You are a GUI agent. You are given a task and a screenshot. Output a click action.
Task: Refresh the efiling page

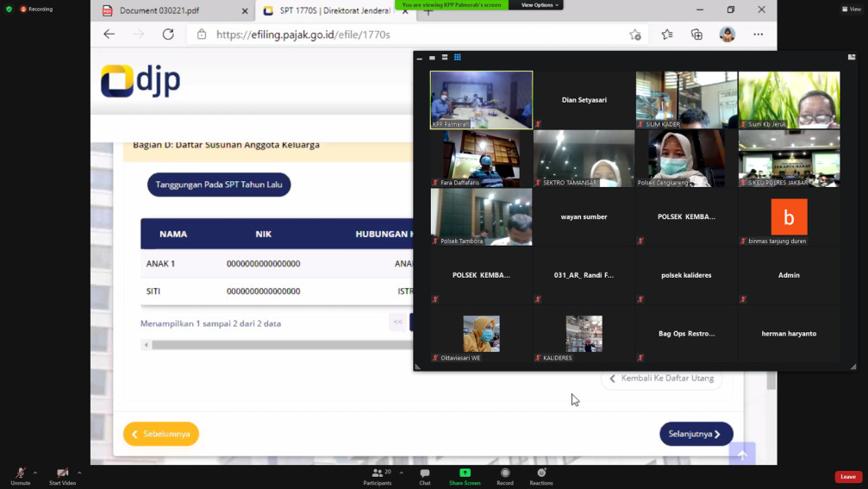pyautogui.click(x=168, y=34)
